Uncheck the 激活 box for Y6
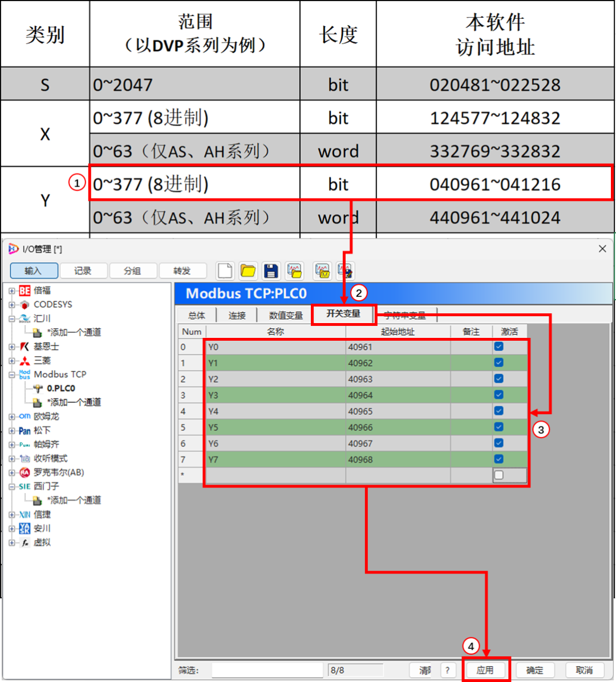The image size is (616, 682). (499, 443)
